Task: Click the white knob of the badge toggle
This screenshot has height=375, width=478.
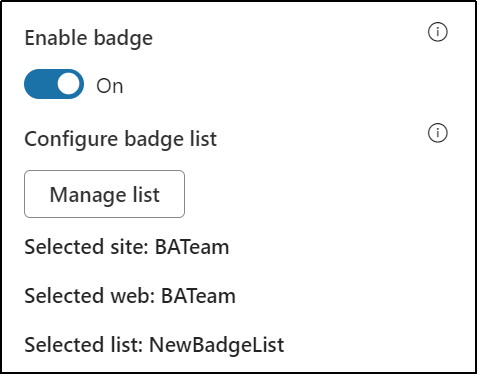Action: point(69,84)
